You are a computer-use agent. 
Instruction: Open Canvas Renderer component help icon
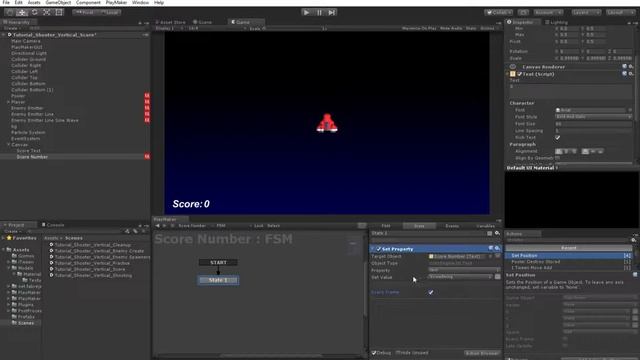(624, 67)
